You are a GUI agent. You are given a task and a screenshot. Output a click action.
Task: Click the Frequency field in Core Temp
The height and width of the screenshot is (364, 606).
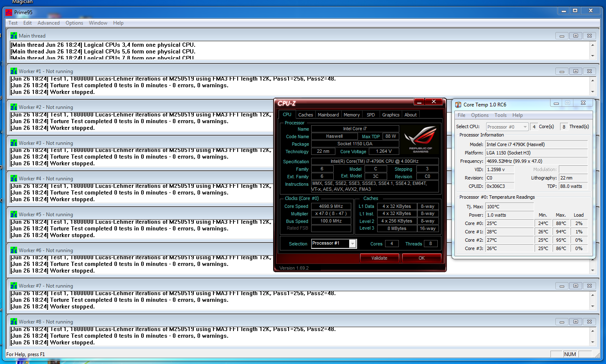click(x=537, y=161)
